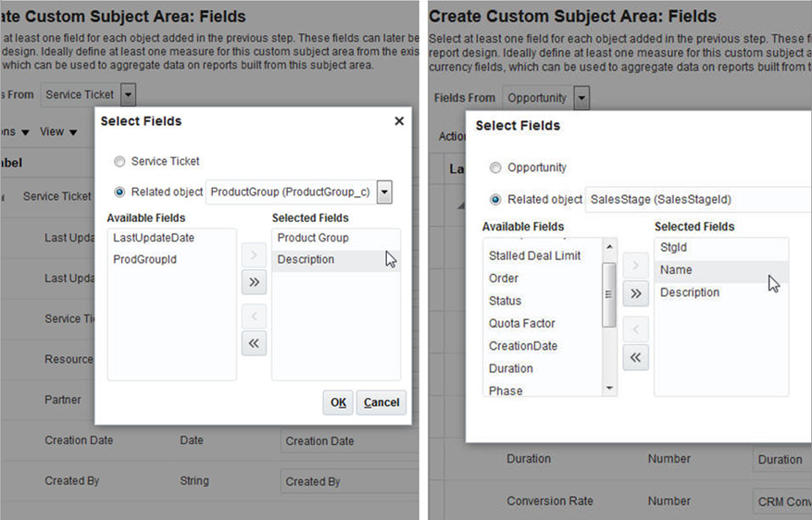The width and height of the screenshot is (812, 520).
Task: Click single right arrow in ProductGroup dialog
Action: click(x=254, y=253)
